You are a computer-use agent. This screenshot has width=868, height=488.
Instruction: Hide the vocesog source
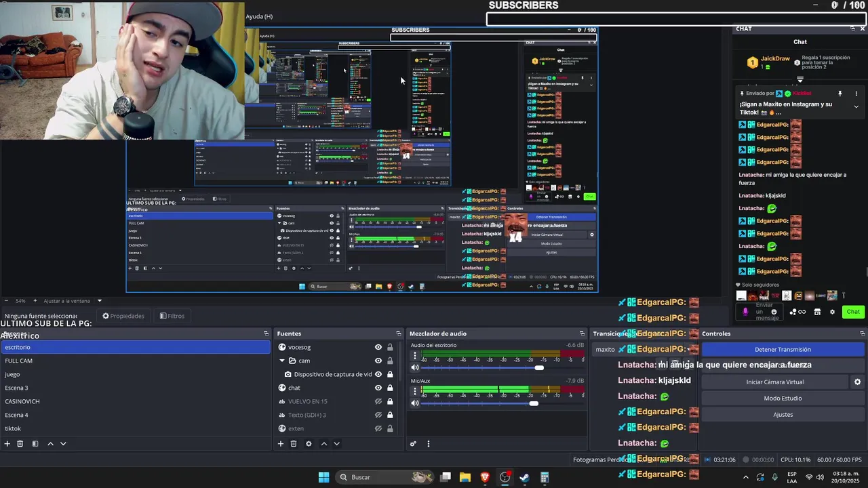tap(378, 347)
